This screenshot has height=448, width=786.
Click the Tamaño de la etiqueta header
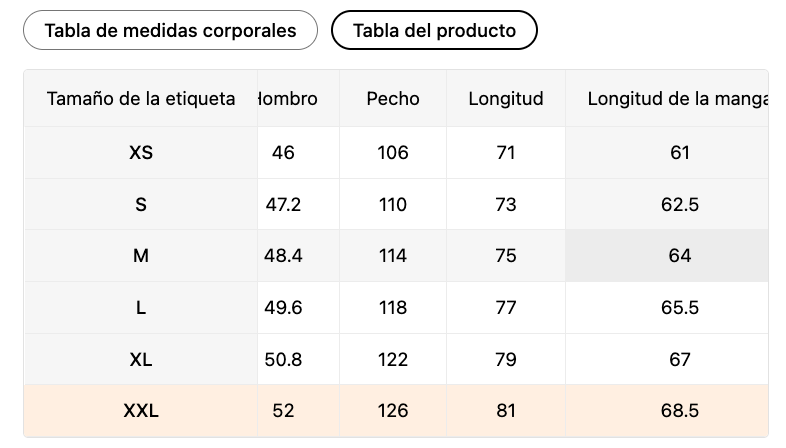tap(141, 98)
